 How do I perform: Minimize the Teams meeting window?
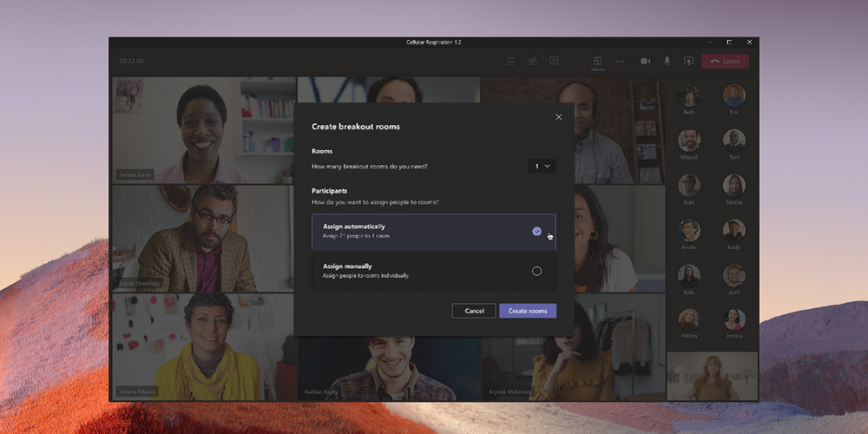[709, 42]
